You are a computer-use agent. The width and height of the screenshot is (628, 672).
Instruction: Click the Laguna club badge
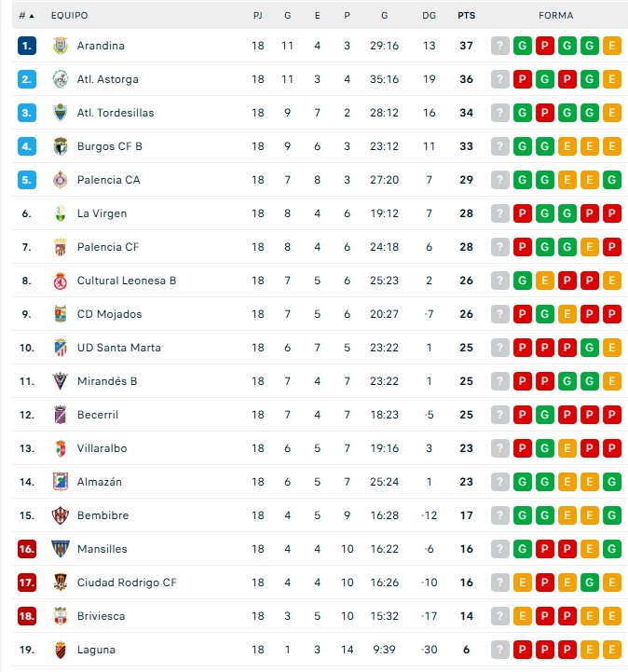pos(60,650)
